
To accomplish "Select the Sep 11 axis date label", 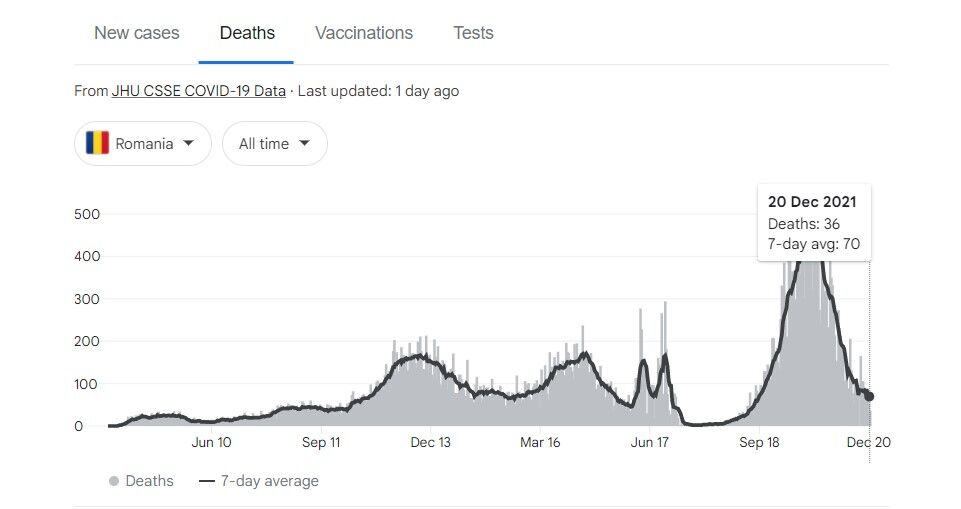I will [320, 442].
